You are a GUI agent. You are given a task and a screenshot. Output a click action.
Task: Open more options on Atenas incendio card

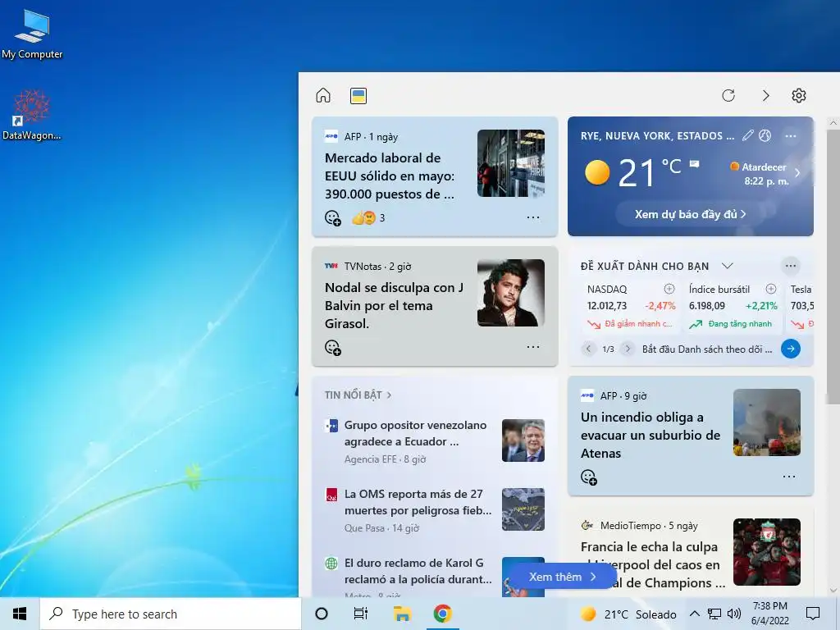pyautogui.click(x=789, y=477)
